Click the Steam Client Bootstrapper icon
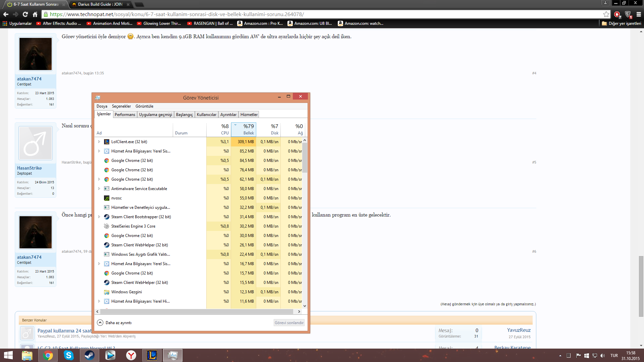 pos(107,217)
